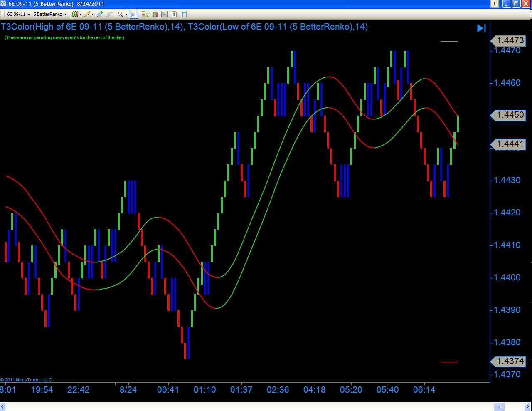Click the 05:20 time axis label

pyautogui.click(x=351, y=390)
